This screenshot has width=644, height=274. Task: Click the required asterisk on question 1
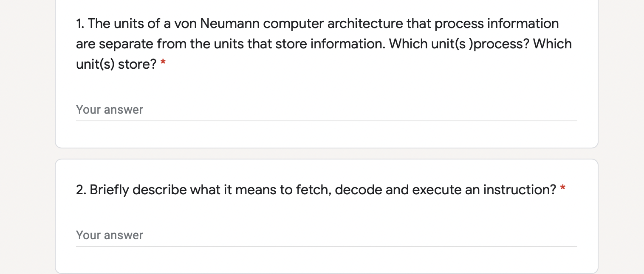(x=163, y=63)
